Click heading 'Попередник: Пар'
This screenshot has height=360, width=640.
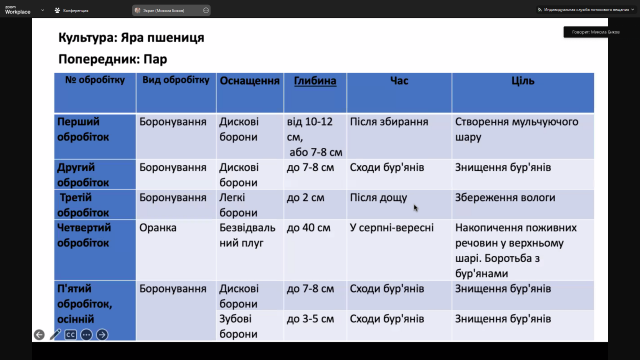(x=113, y=59)
